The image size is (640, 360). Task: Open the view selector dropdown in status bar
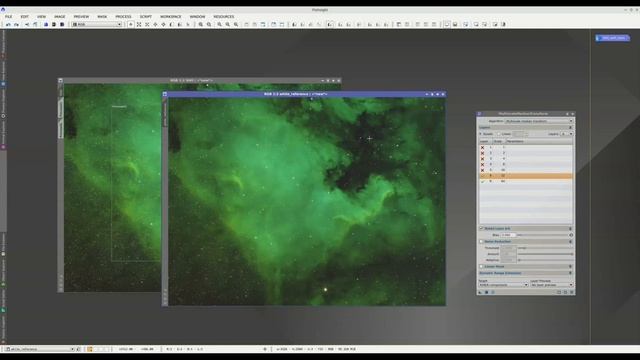40,349
